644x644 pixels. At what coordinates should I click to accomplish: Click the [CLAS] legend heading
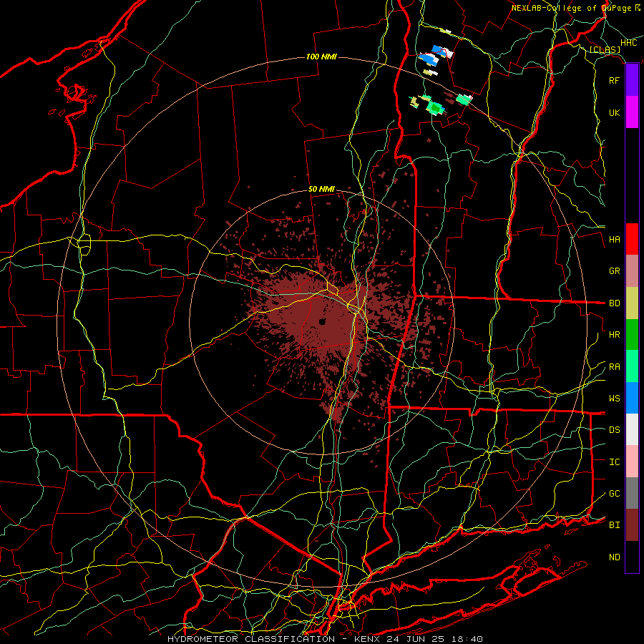[x=605, y=50]
